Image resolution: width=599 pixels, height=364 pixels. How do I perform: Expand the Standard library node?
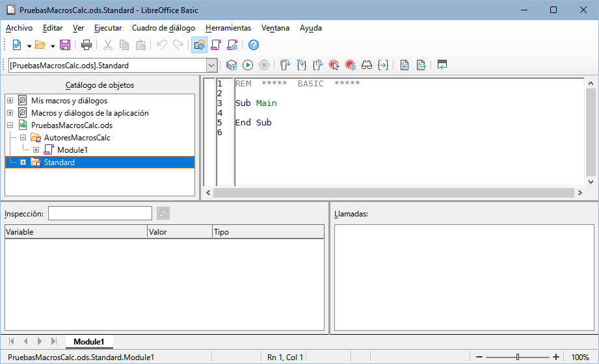[23, 162]
